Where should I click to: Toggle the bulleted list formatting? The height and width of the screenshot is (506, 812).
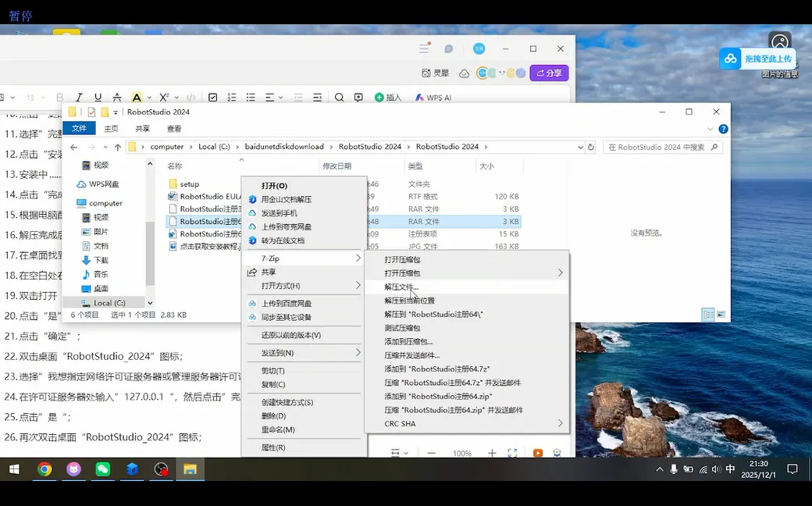[x=250, y=96]
